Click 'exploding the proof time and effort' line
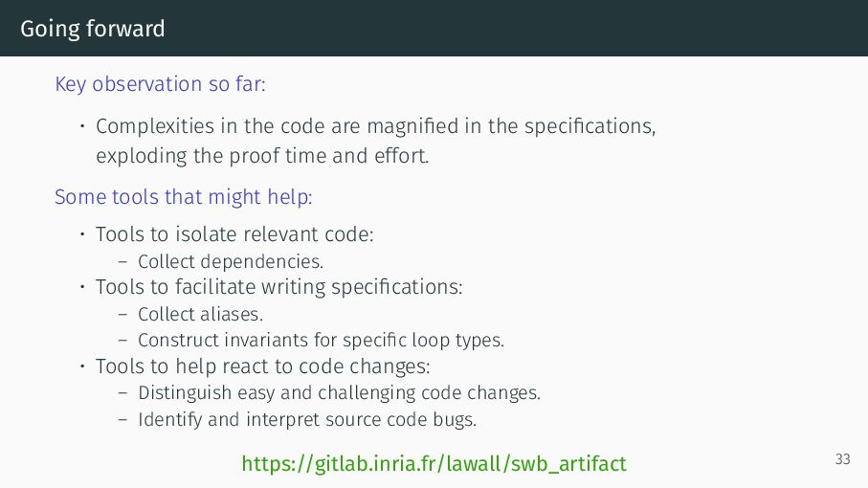This screenshot has width=868, height=488. (x=262, y=156)
